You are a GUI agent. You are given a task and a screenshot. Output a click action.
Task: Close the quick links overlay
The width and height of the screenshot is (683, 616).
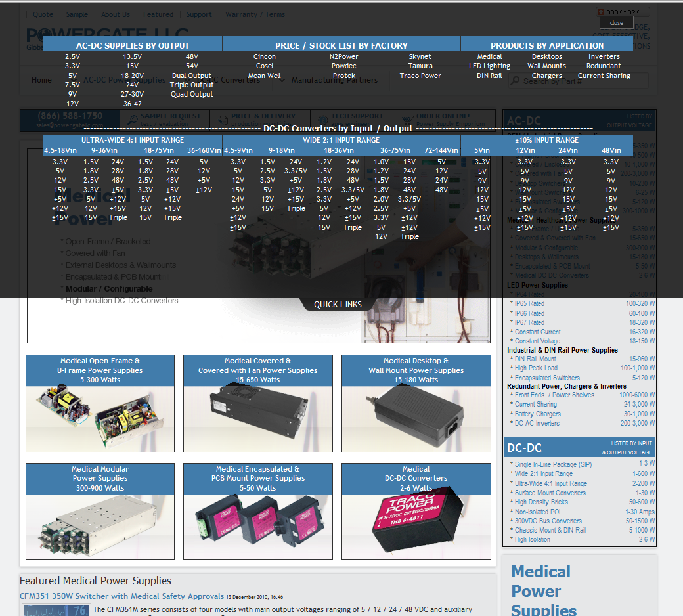point(617,22)
